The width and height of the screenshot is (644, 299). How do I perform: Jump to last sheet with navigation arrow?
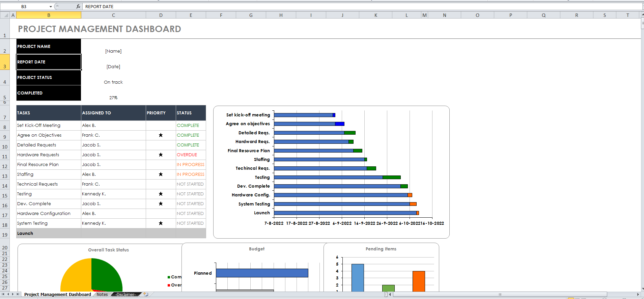coord(18,294)
